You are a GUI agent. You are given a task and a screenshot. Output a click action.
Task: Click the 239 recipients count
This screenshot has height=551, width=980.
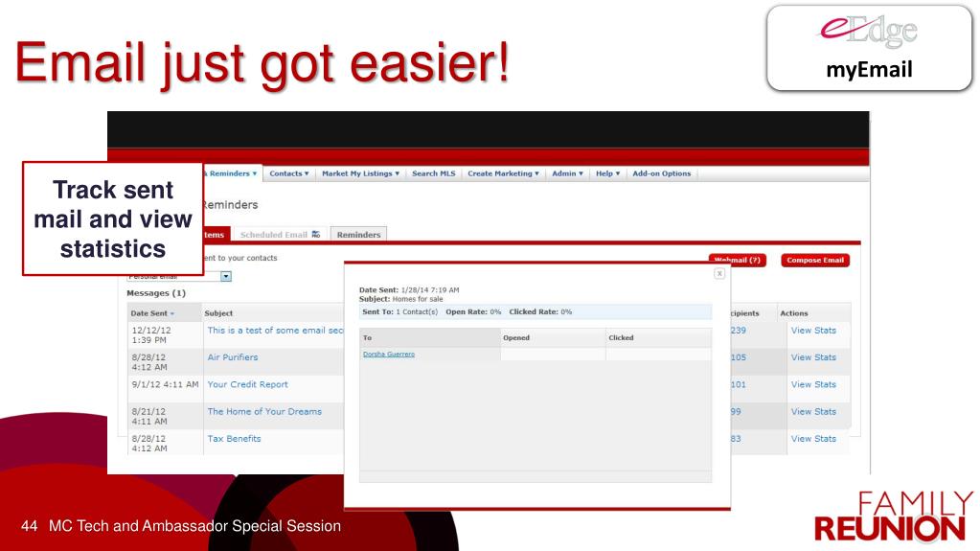(739, 331)
